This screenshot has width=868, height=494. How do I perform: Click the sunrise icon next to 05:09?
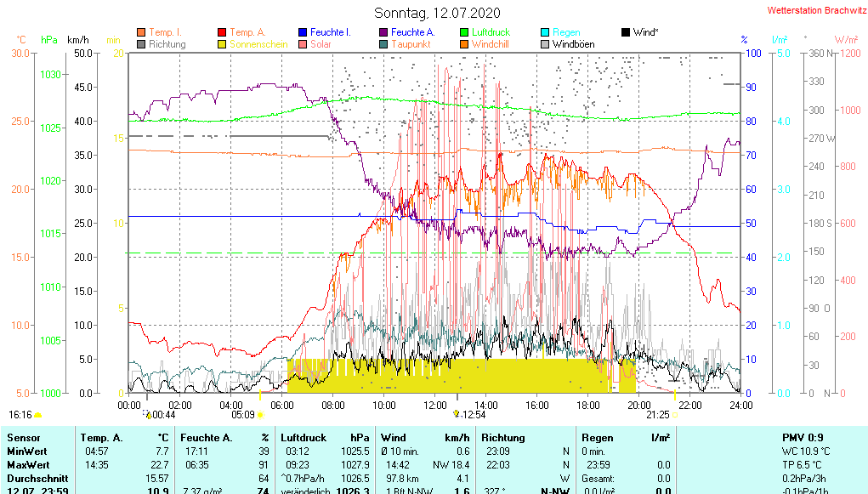pos(260,415)
